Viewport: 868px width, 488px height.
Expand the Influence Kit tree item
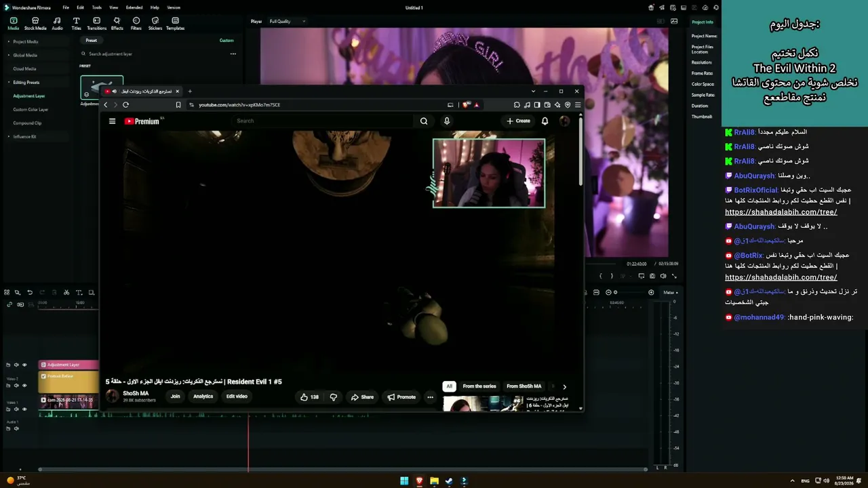9,136
